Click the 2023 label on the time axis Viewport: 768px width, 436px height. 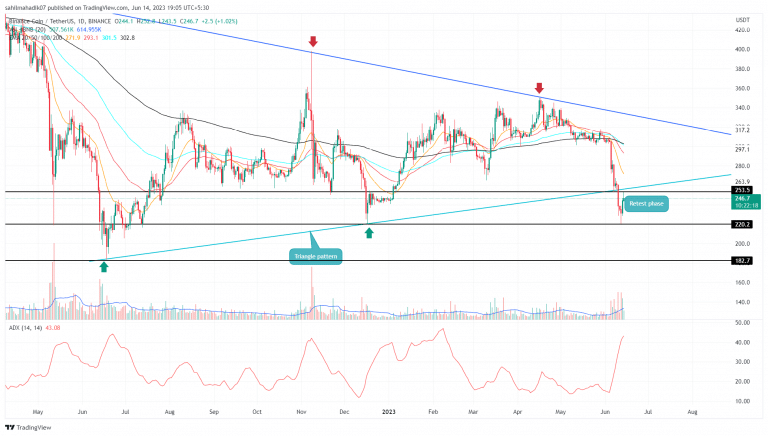click(391, 411)
